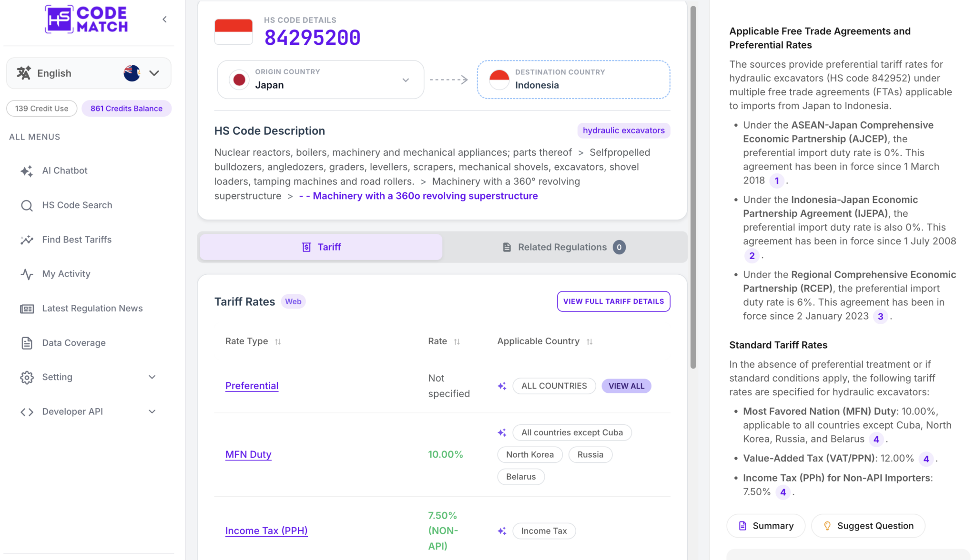Open citation 1 for the AJCEP agreement
The height and width of the screenshot is (560, 976).
777,181
